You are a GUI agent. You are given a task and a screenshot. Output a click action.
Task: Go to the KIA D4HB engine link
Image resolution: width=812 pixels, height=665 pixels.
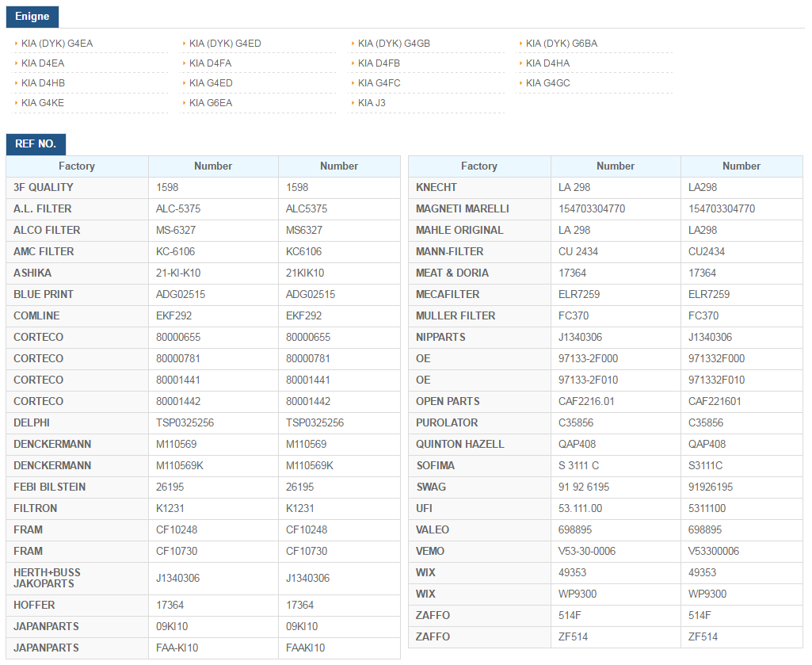point(43,83)
